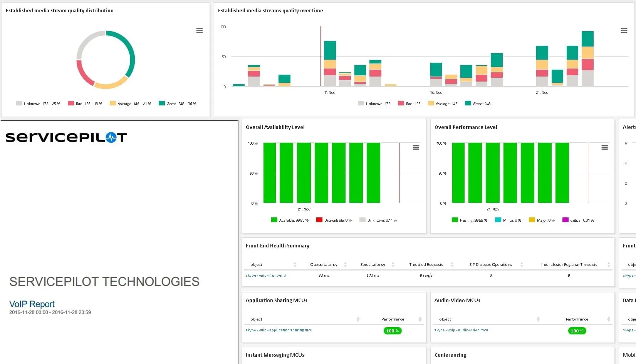Toggle Critical series in performance legend

tap(578, 220)
